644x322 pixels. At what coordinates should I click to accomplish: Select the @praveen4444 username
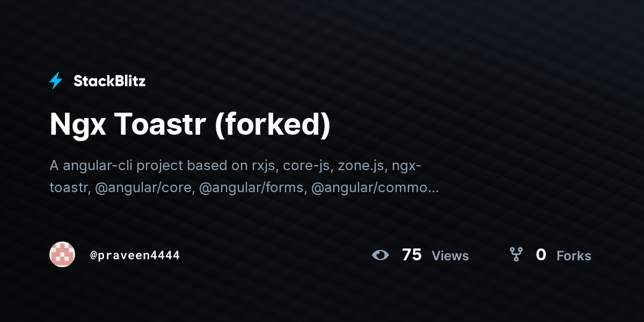[135, 255]
